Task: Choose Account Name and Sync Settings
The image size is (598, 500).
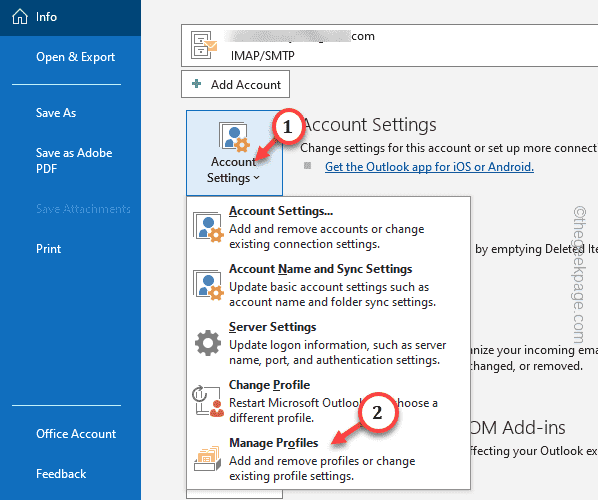Action: [x=328, y=285]
